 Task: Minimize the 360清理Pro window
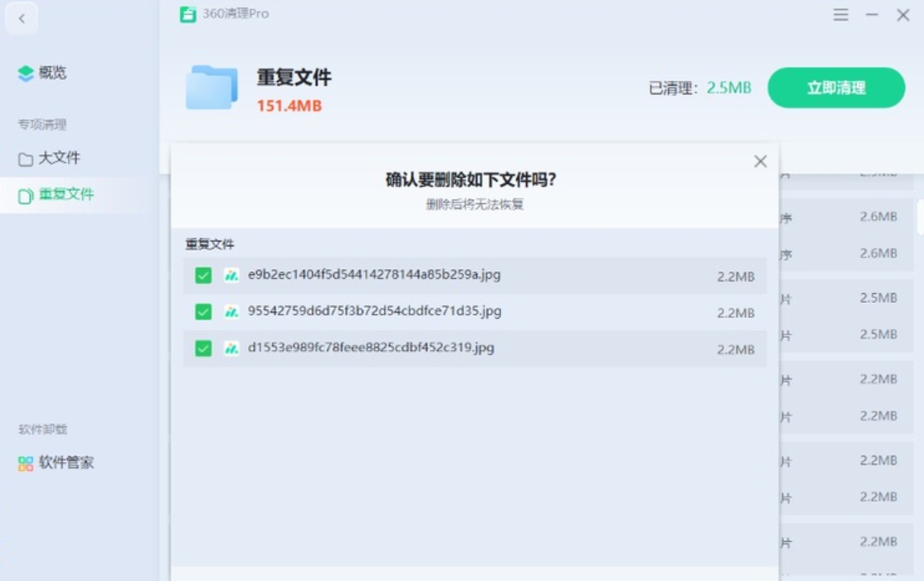872,15
